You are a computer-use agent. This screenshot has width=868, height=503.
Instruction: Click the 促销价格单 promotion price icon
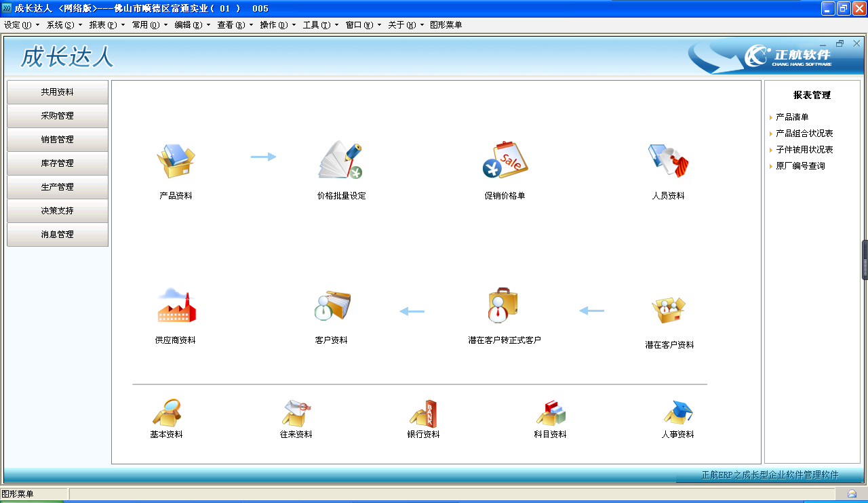click(x=505, y=161)
